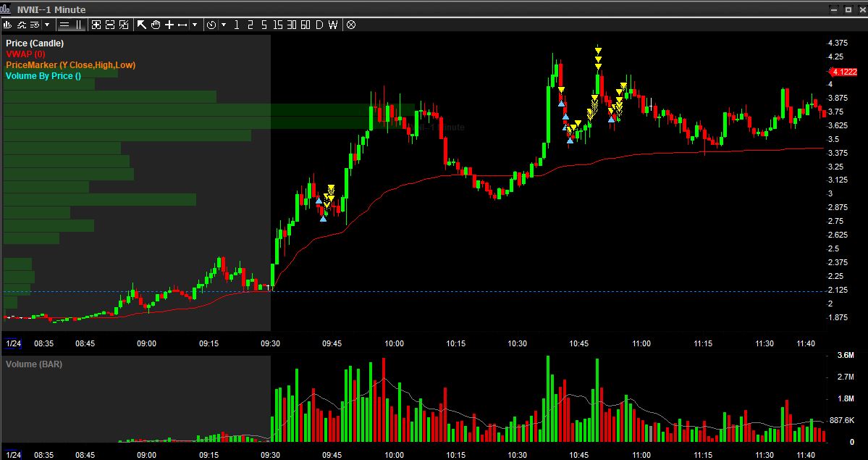The width and height of the screenshot is (868, 460).
Task: Click the clock time interval icon
Action: click(x=211, y=25)
